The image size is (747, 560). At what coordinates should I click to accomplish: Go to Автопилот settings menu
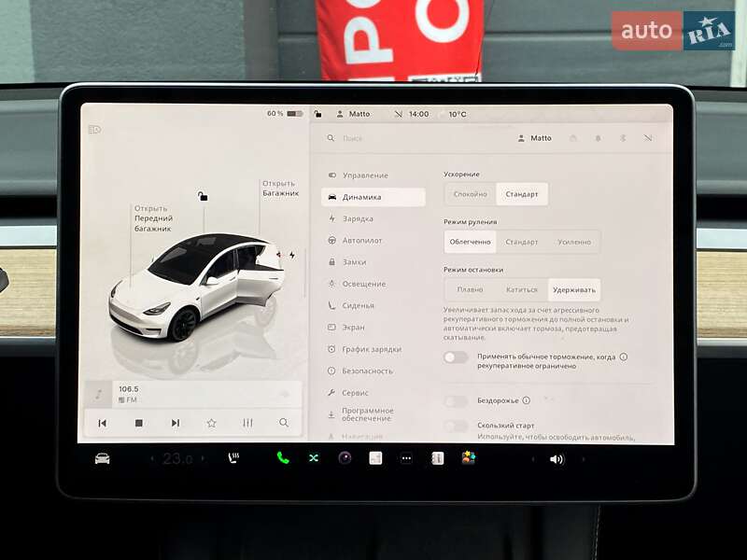coord(362,241)
